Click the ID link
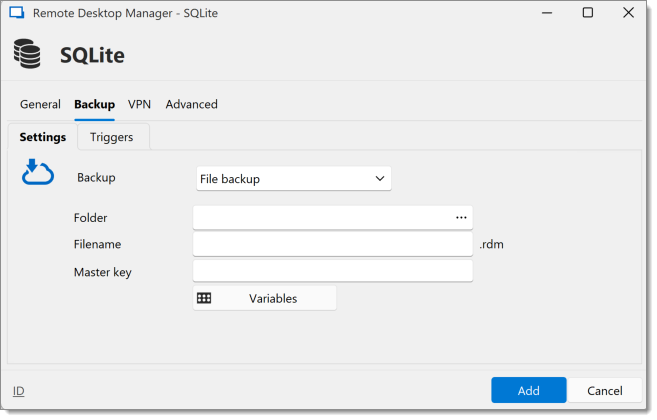This screenshot has height=420, width=657. coord(18,391)
